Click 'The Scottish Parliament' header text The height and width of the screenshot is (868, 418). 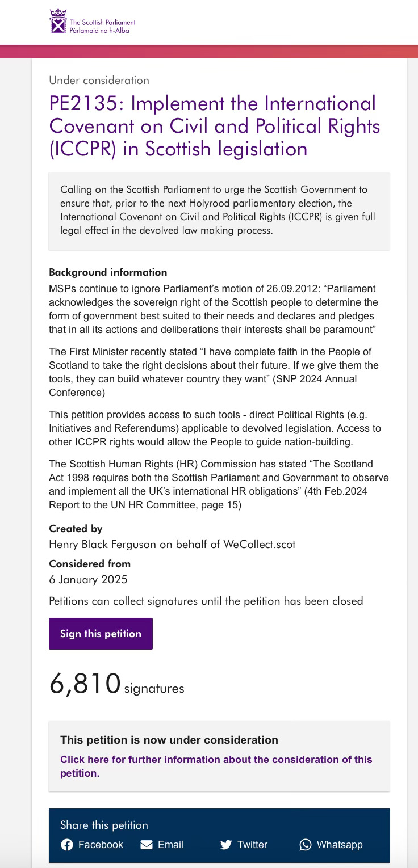tap(102, 23)
